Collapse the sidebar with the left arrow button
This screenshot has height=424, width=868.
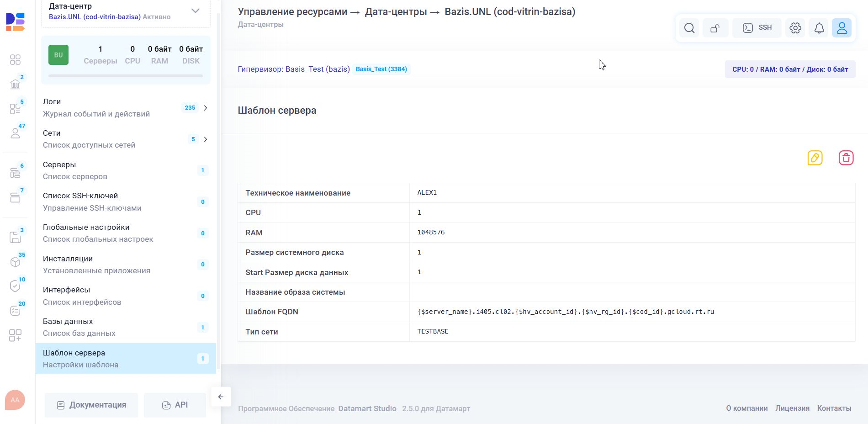pyautogui.click(x=221, y=397)
